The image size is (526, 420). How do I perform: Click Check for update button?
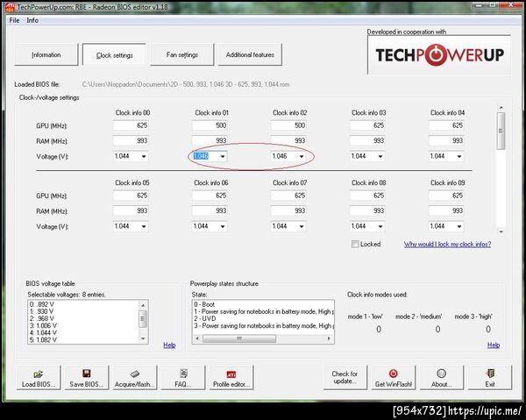345,377
